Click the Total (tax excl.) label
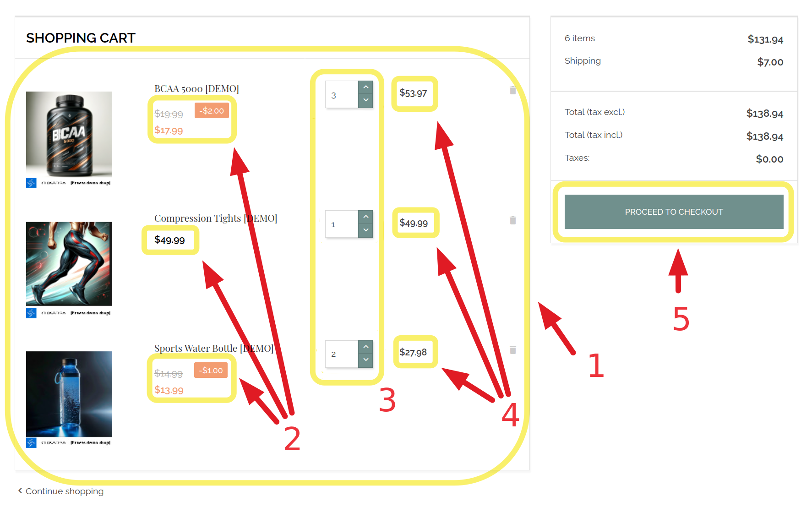The height and width of the screenshot is (518, 812). [594, 112]
